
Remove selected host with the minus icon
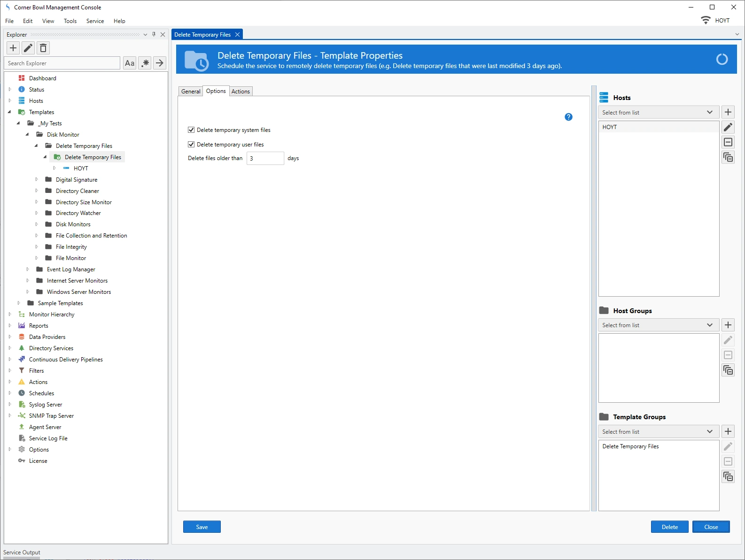coord(728,142)
